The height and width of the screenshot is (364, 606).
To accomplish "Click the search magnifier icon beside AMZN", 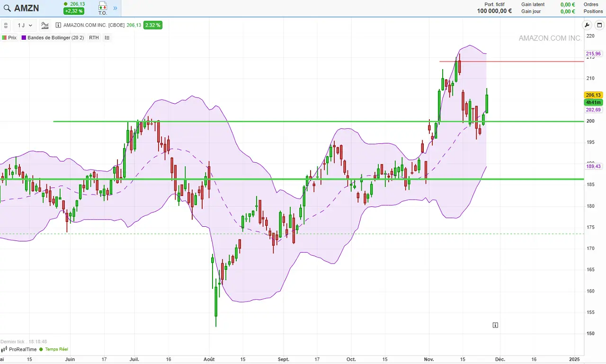I will (x=7, y=8).
